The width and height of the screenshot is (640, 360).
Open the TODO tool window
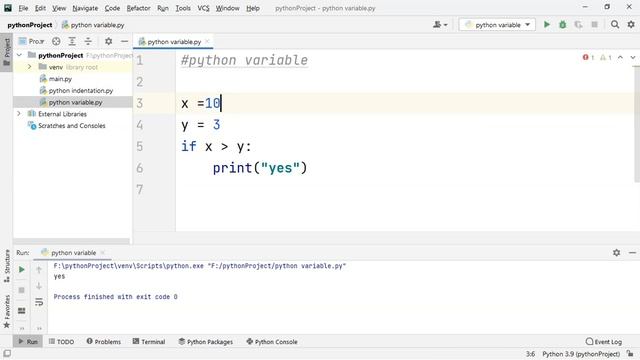61,342
